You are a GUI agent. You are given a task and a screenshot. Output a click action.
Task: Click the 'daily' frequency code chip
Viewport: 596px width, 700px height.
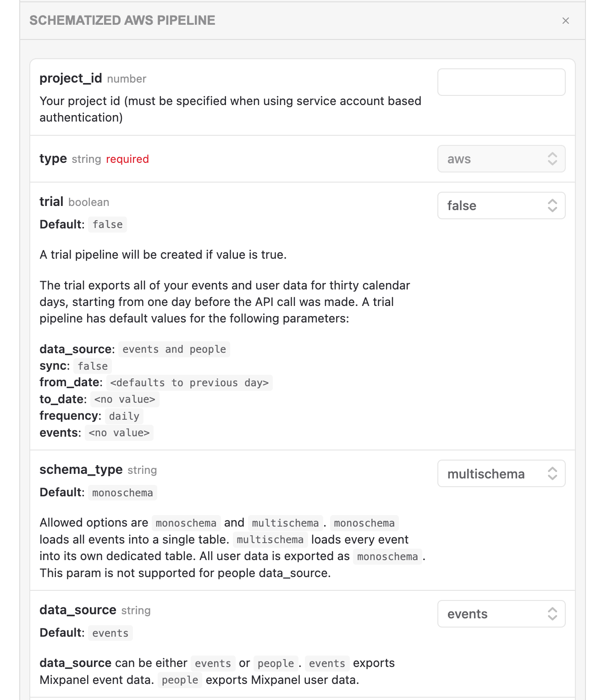(124, 417)
